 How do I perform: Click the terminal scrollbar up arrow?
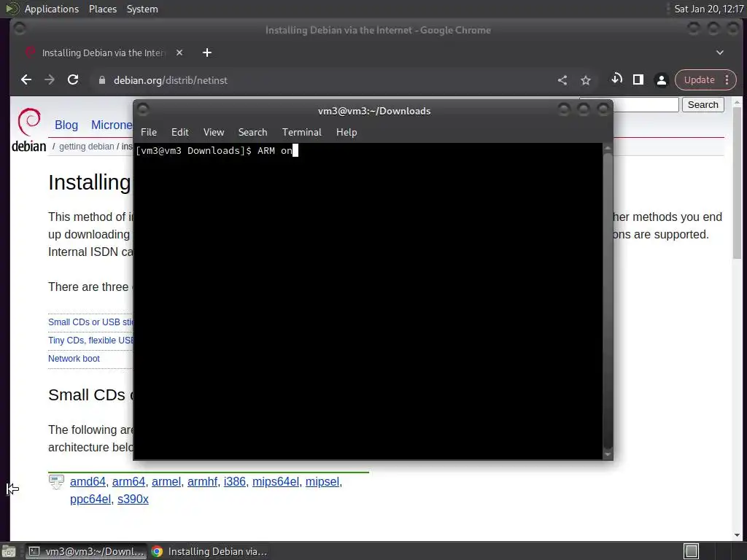(608, 149)
